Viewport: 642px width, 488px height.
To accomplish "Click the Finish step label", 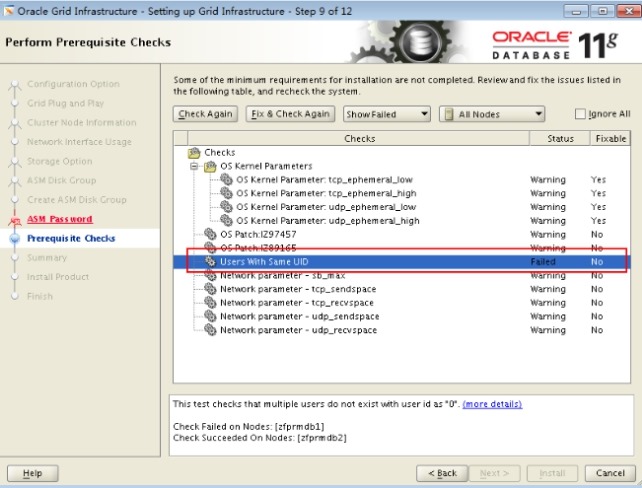I will [x=40, y=296].
